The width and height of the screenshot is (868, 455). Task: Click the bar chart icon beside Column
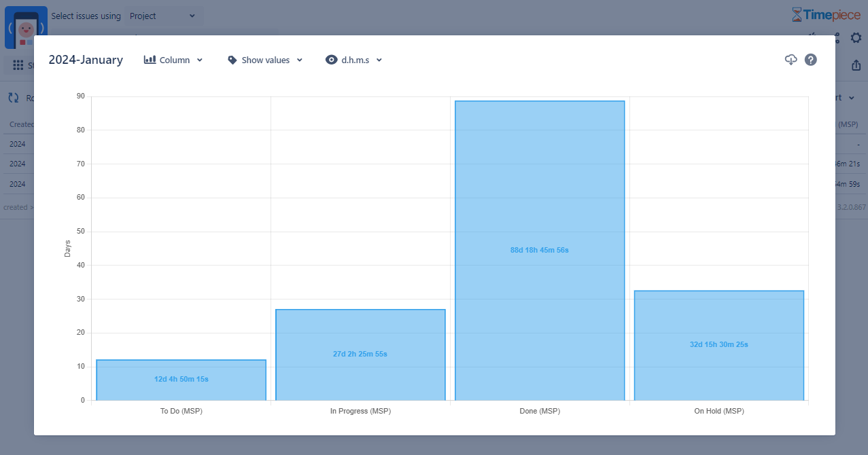point(150,60)
